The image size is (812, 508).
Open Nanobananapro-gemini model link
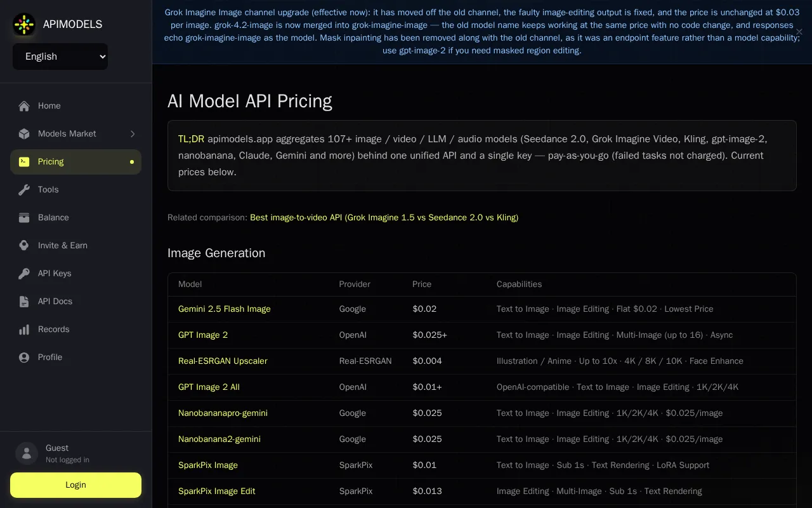pos(223,413)
